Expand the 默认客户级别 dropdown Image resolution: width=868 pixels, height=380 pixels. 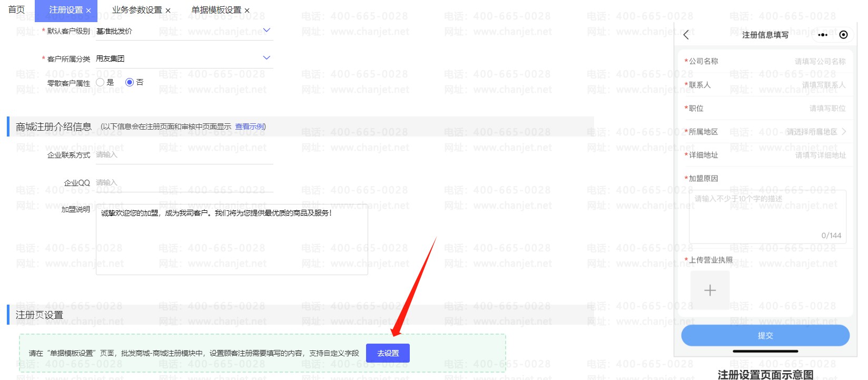(x=267, y=31)
